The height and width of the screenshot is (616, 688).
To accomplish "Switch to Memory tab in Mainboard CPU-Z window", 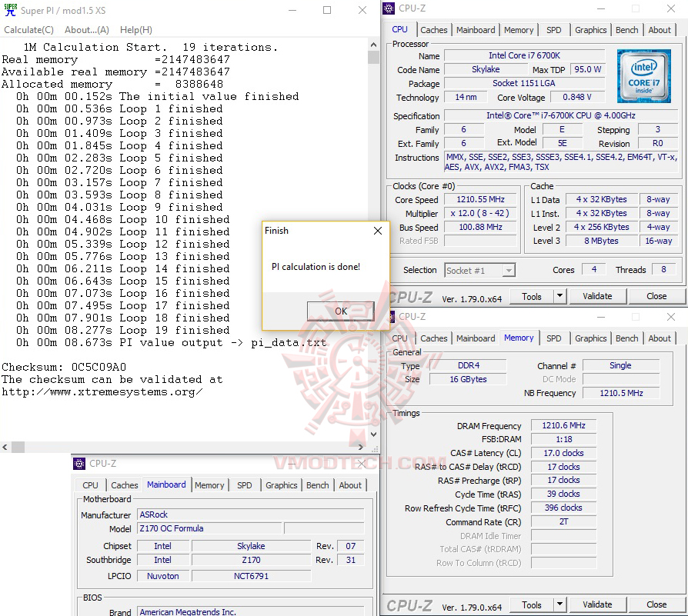I will tap(209, 485).
